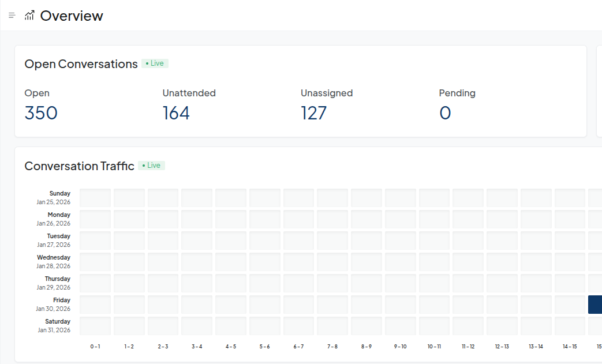
Task: Select the Saturday 14-15 traffic cell
Action: (x=570, y=326)
